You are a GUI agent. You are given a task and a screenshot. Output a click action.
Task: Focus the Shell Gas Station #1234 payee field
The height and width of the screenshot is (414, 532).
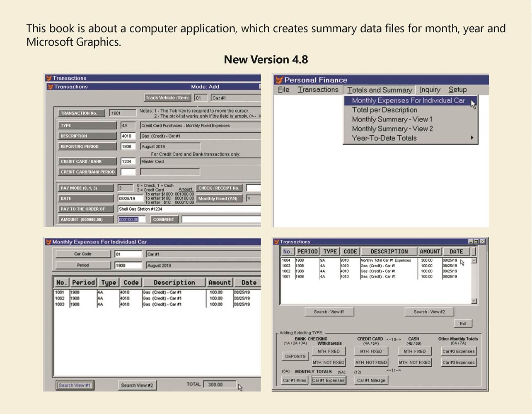tap(189, 209)
